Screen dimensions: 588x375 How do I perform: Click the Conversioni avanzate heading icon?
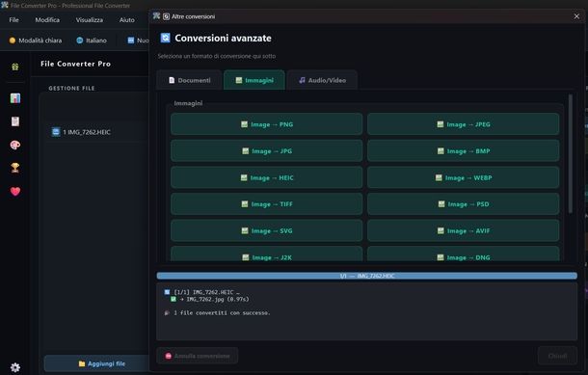(166, 38)
